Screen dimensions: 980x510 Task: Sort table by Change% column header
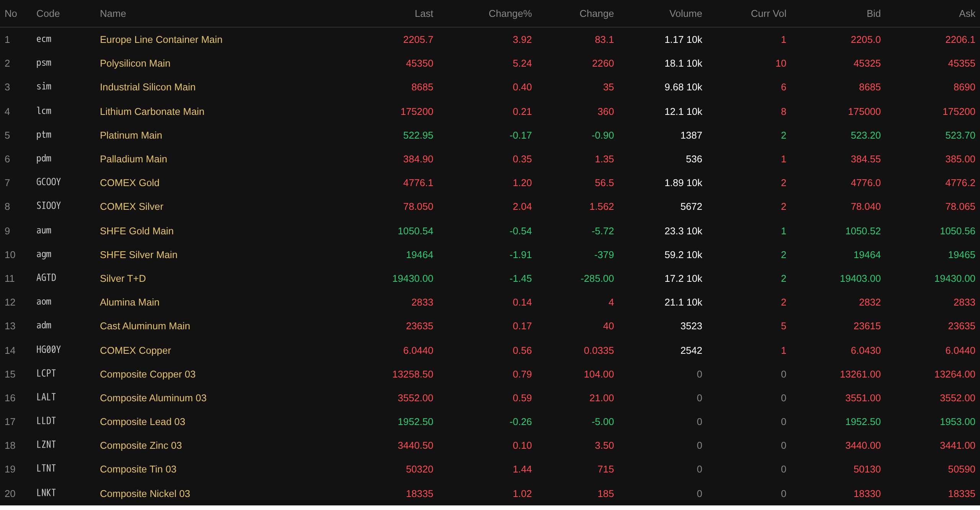pyautogui.click(x=510, y=14)
